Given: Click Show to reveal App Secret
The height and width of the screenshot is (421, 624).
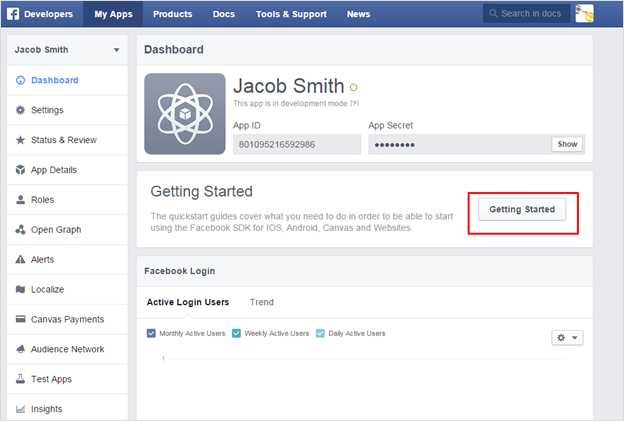Looking at the screenshot, I should click(x=567, y=144).
